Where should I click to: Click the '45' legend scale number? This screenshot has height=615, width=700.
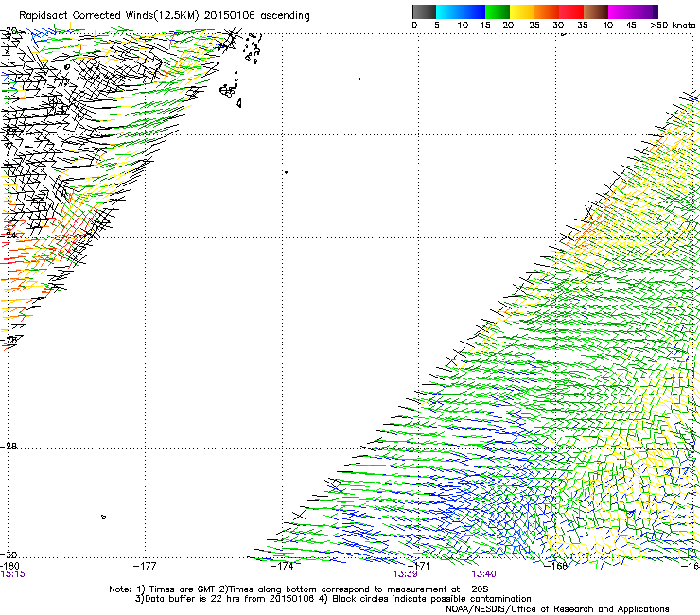coord(631,26)
